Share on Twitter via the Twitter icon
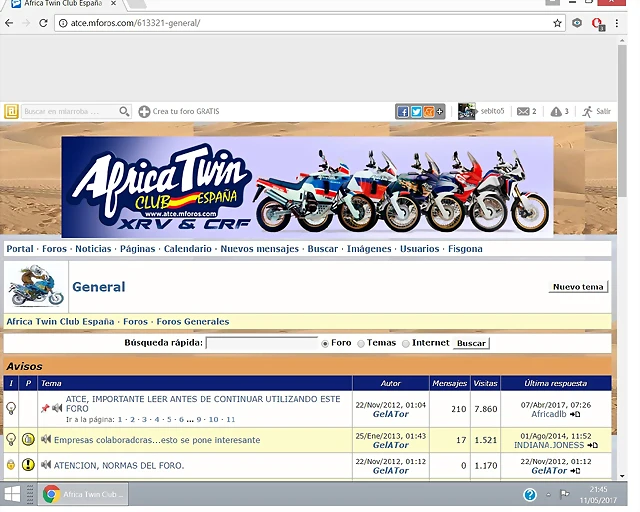The image size is (640, 512). 416,111
